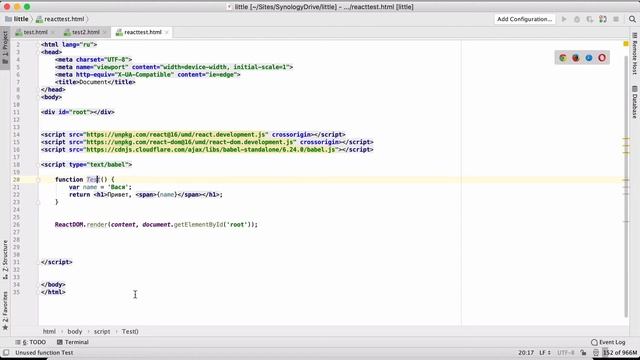Open page in Firefox browser icon
Screen dimensions: 640x360
pyautogui.click(x=576, y=58)
